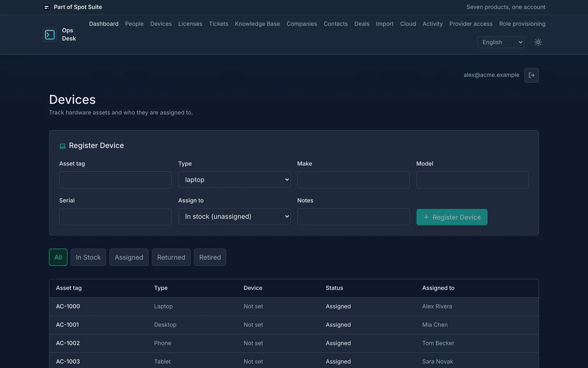The width and height of the screenshot is (588, 368).
Task: Go to Companies
Action: pos(302,24)
